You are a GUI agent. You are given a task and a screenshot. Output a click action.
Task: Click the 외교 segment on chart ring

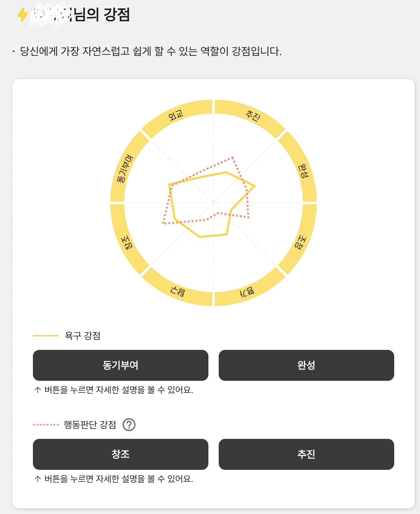[176, 115]
